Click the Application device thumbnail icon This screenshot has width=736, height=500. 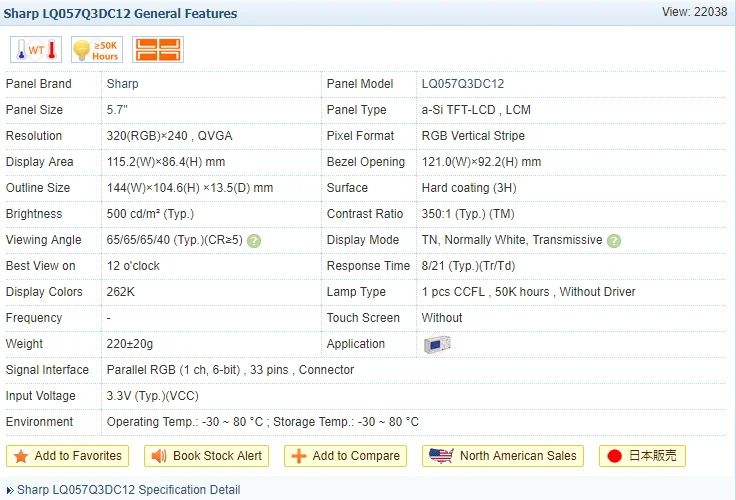pos(437,345)
